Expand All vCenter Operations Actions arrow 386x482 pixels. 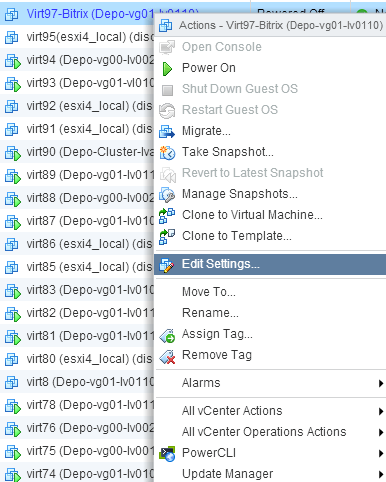pos(381,432)
